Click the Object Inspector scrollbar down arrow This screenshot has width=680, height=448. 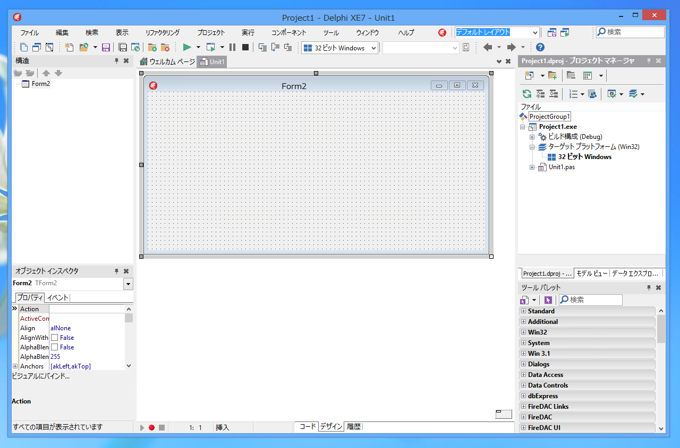click(129, 366)
